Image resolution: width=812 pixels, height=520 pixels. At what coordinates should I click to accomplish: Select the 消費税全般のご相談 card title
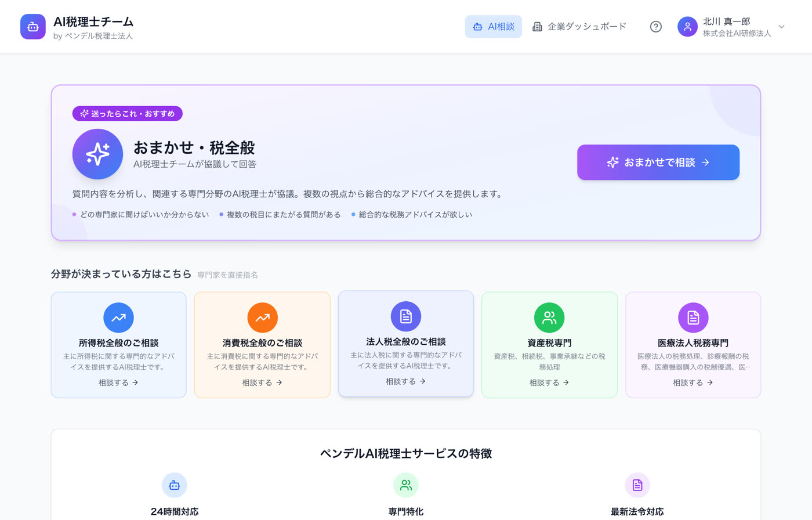pos(262,343)
